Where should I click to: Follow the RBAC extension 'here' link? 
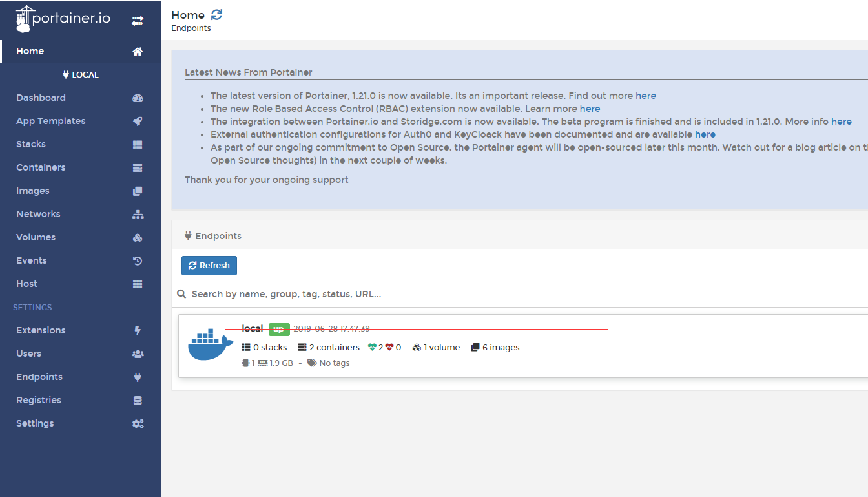(590, 109)
